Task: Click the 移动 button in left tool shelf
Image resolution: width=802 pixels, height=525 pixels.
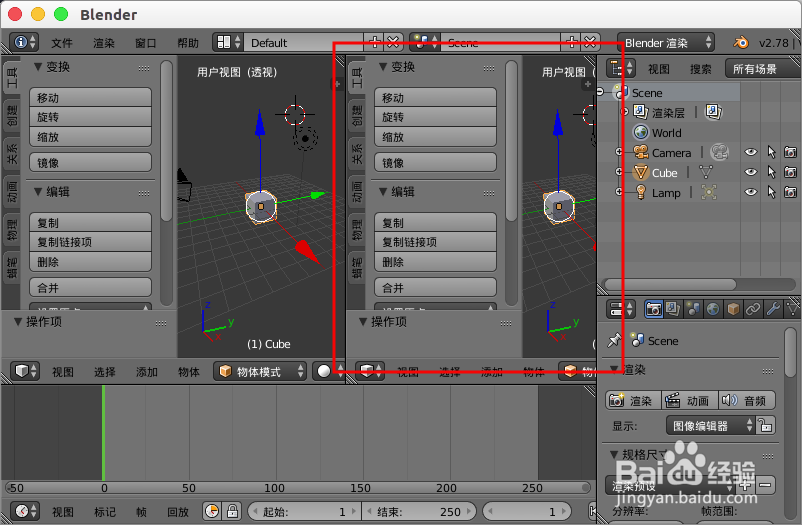Action: (x=91, y=97)
